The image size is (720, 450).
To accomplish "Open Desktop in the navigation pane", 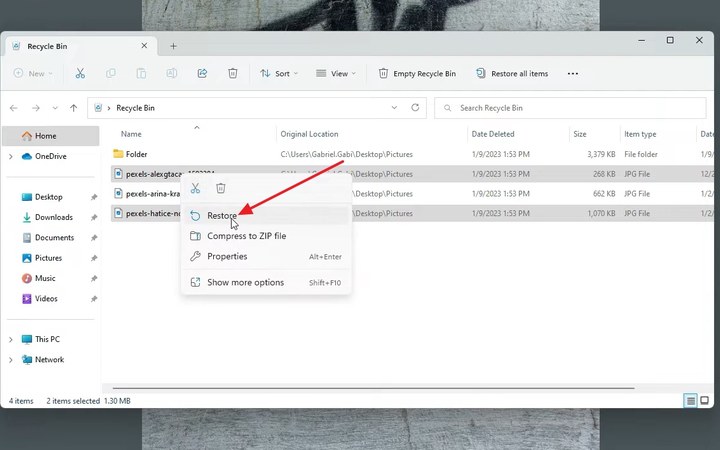I will 49,197.
